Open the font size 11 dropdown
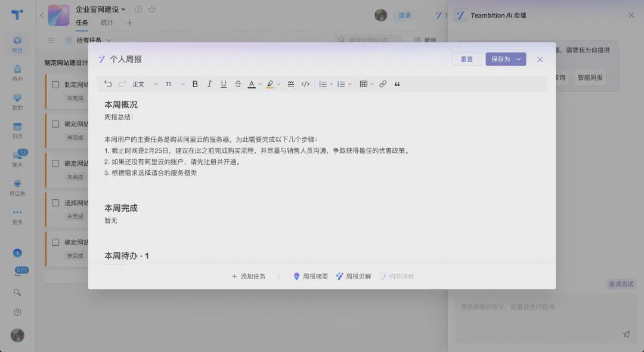 pyautogui.click(x=171, y=84)
